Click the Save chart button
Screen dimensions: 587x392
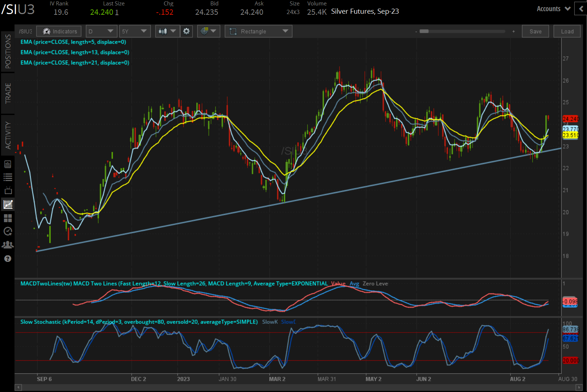pyautogui.click(x=535, y=31)
